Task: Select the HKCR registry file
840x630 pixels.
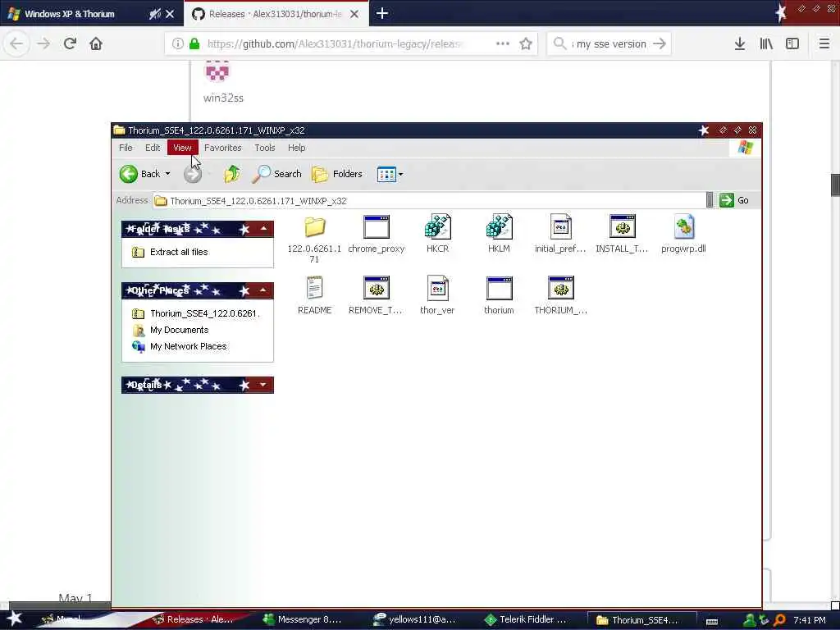Action: click(x=438, y=226)
